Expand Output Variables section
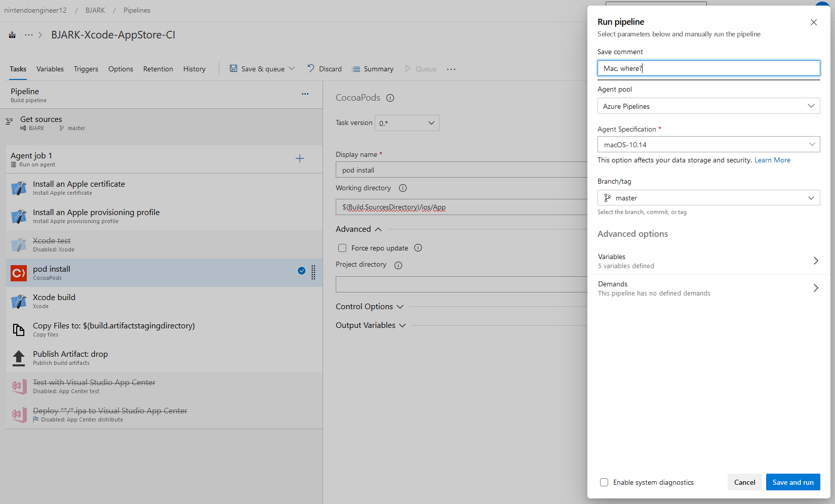 point(371,325)
